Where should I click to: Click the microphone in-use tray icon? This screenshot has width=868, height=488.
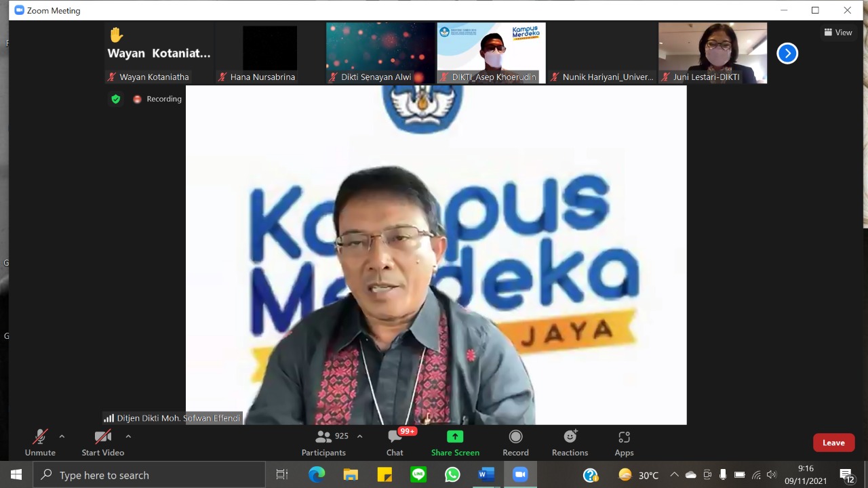[723, 475]
